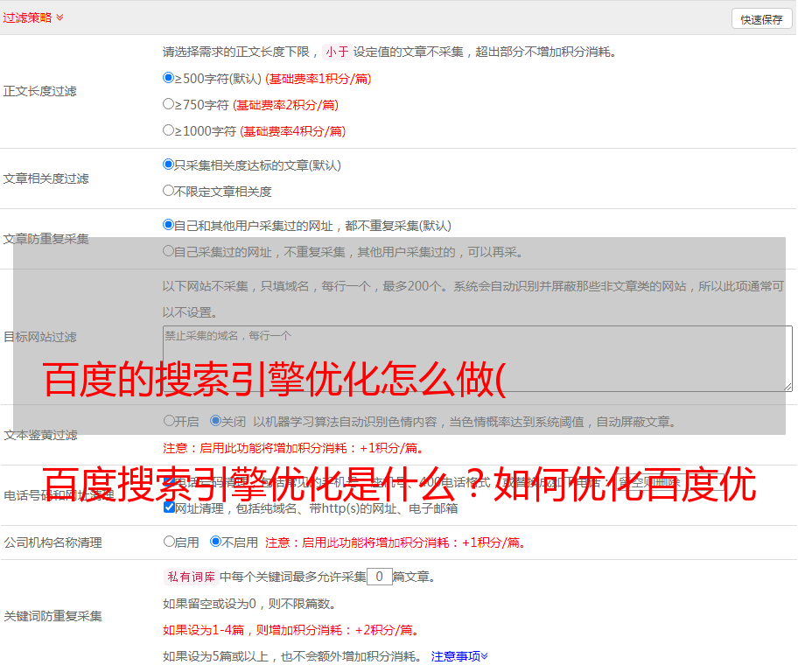Click the 快速保存 button

click(x=761, y=19)
